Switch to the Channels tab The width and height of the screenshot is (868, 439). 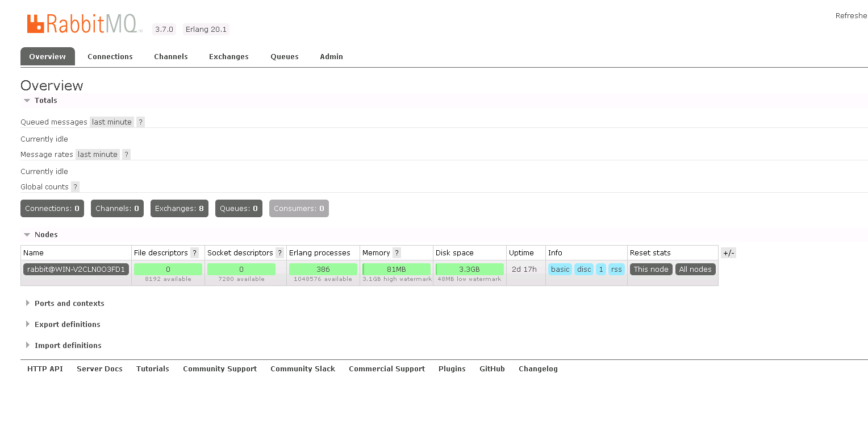pyautogui.click(x=171, y=57)
